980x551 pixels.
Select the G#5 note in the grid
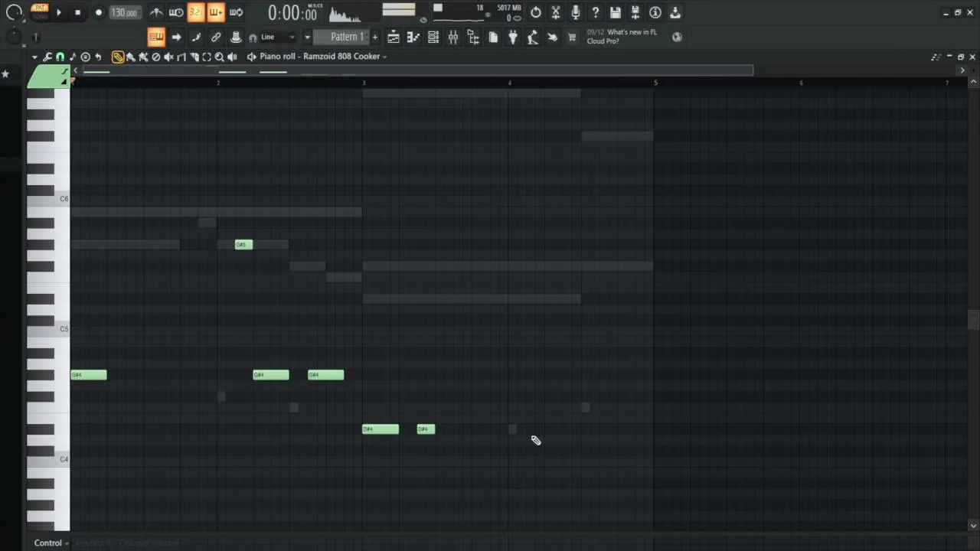tap(243, 244)
